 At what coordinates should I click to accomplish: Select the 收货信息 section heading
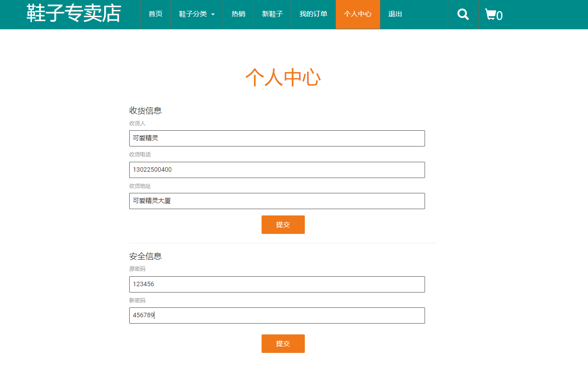click(x=145, y=110)
